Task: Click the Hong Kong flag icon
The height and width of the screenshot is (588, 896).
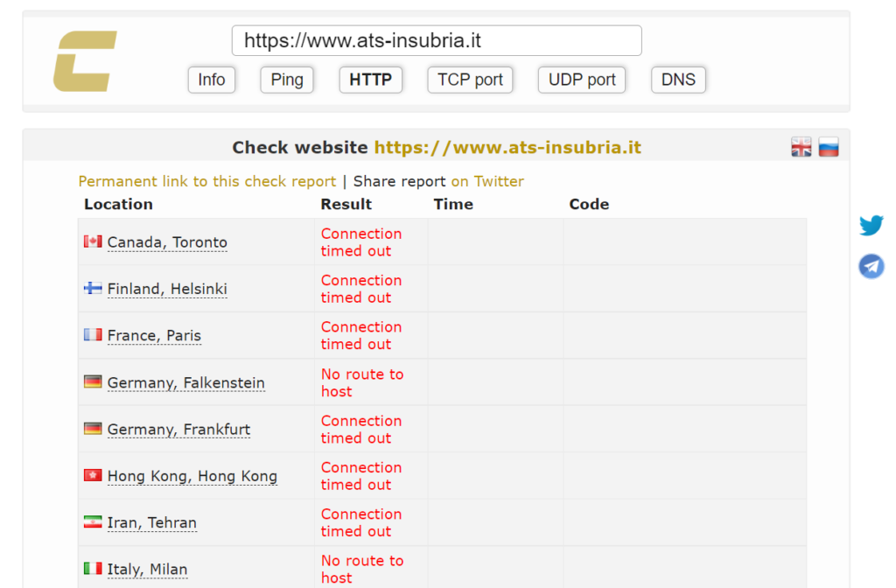Action: (x=93, y=475)
